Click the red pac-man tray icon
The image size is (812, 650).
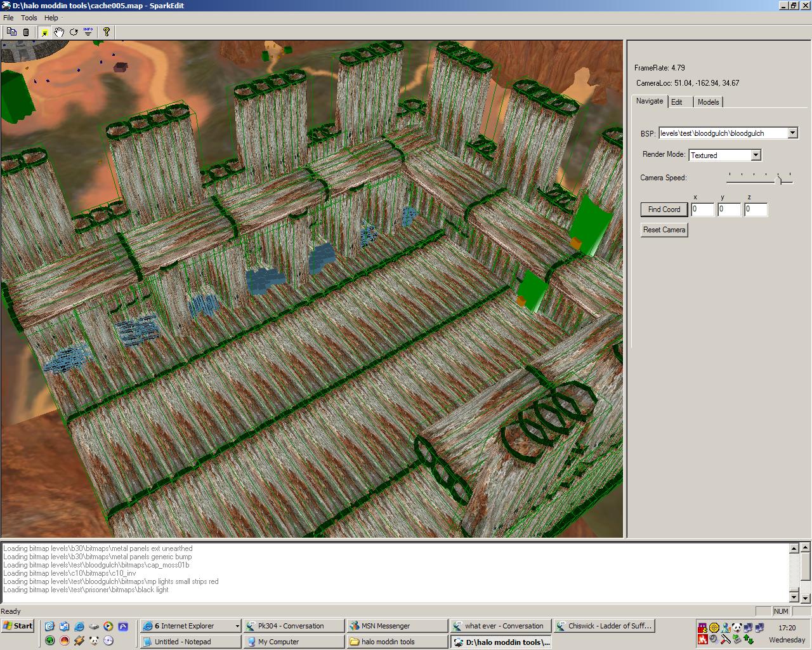coord(703,628)
